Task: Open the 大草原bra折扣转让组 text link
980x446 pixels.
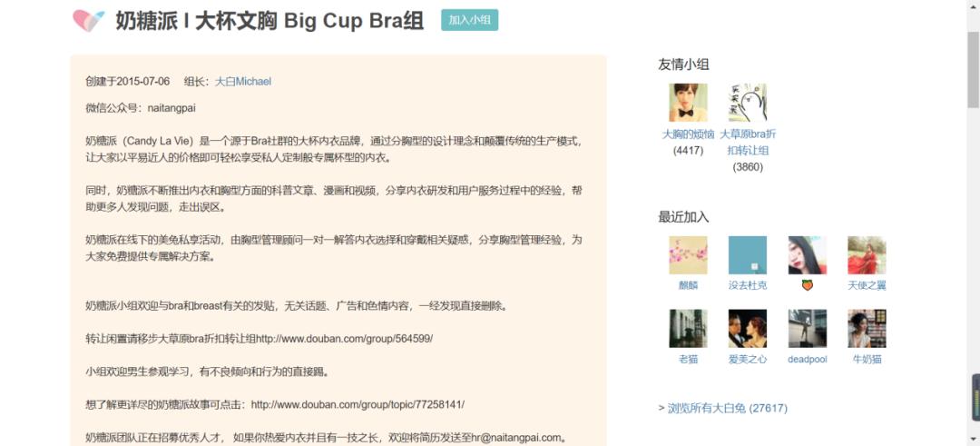Action: (748, 142)
